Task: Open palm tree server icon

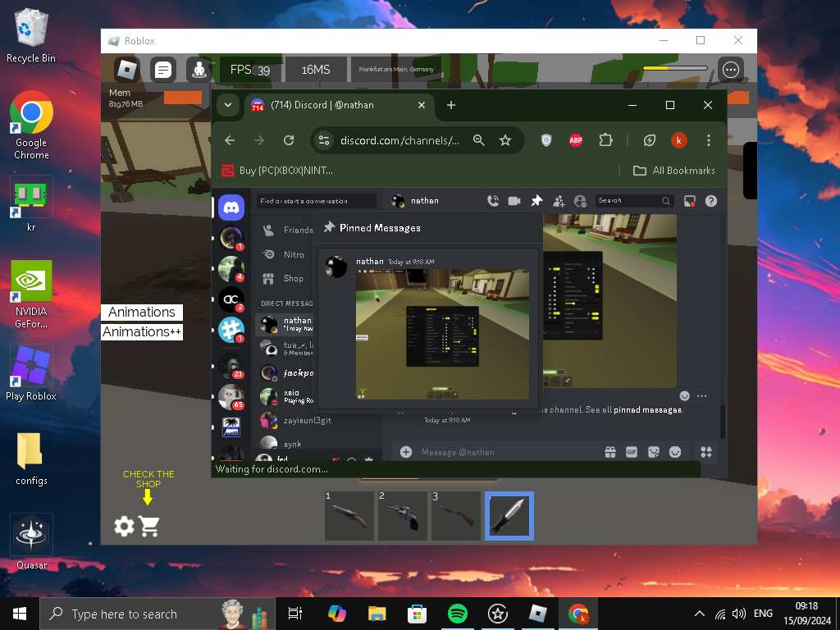Action: click(x=231, y=427)
